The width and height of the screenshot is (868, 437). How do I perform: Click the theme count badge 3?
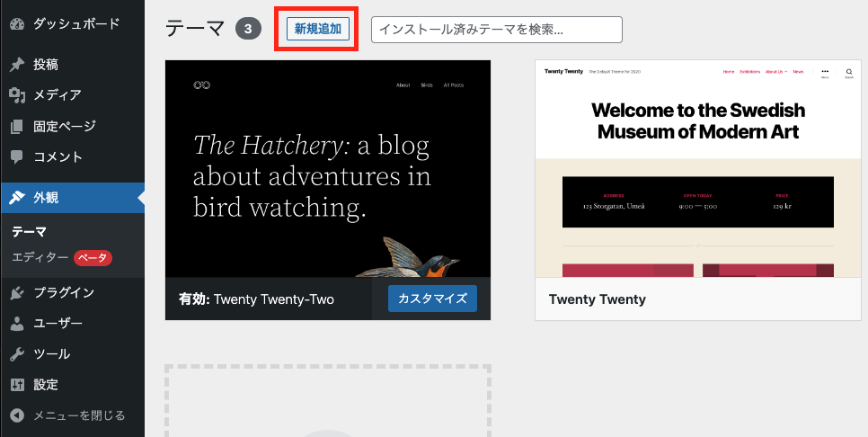coord(248,30)
